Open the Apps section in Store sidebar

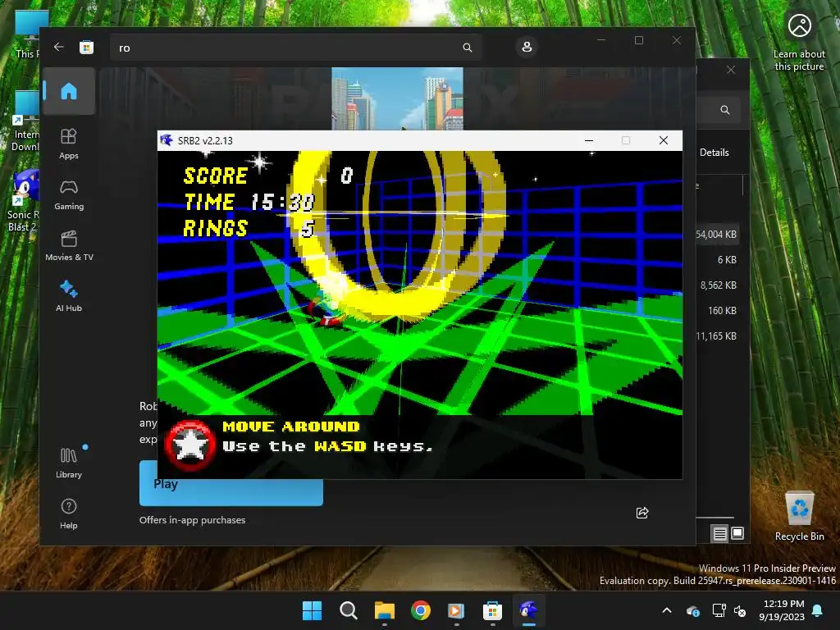coord(69,144)
